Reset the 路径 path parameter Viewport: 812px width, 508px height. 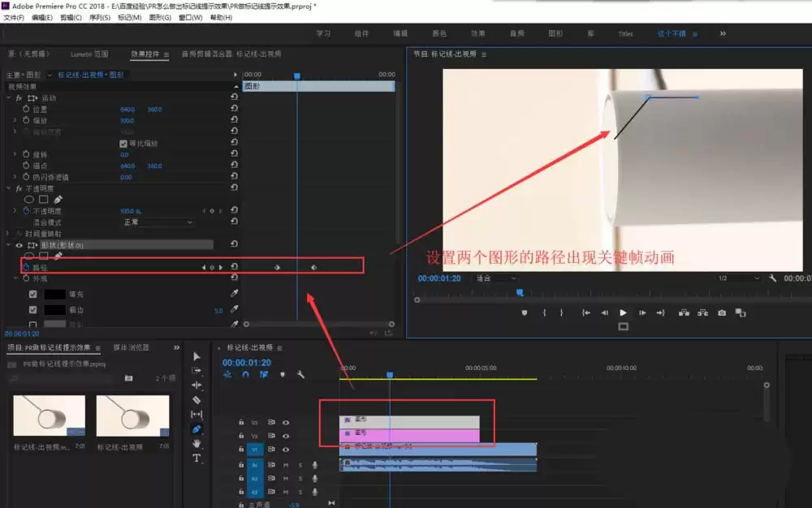[234, 267]
